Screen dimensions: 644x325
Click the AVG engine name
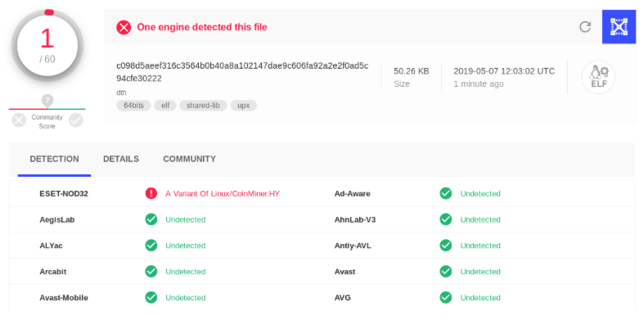coord(342,298)
